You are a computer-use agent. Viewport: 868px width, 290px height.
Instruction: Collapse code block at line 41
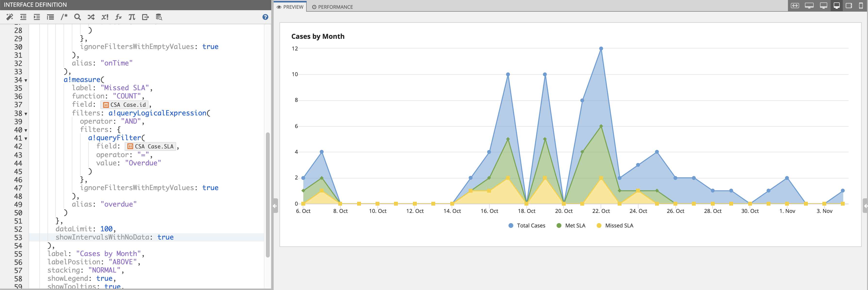coord(26,139)
